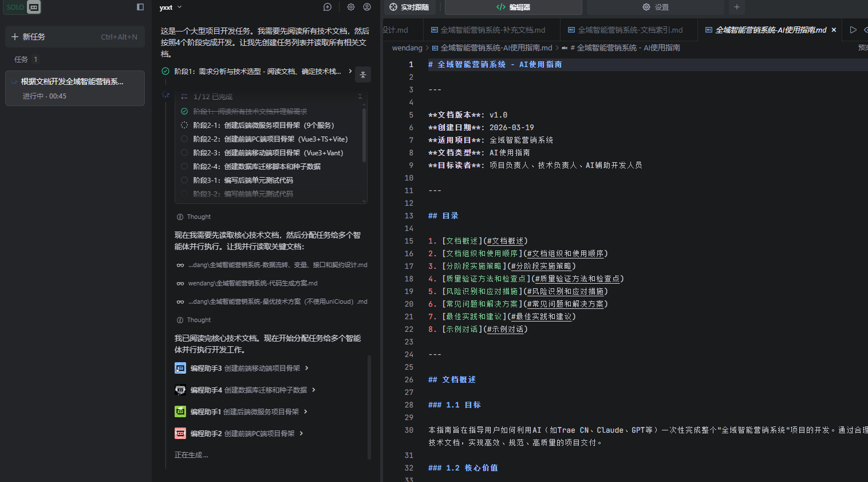Screen dimensions: 868x482
Task: Collapse the 1/12 已完成 todo list
Action: pos(360,97)
